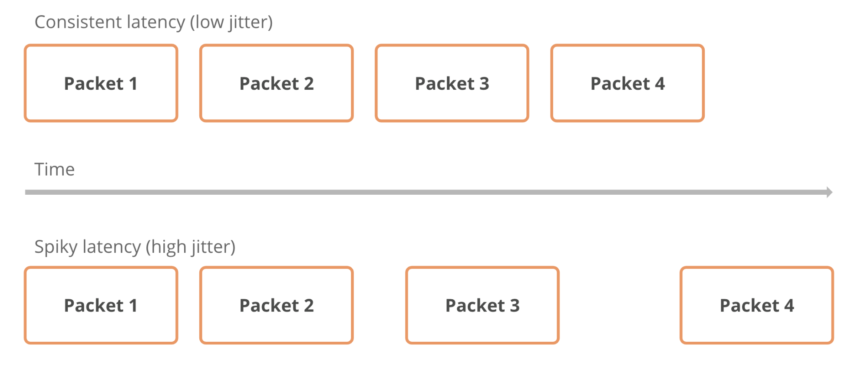Click Packet 1 in the spiky latency row
Viewport: 868px width, 376px height.
tap(101, 305)
